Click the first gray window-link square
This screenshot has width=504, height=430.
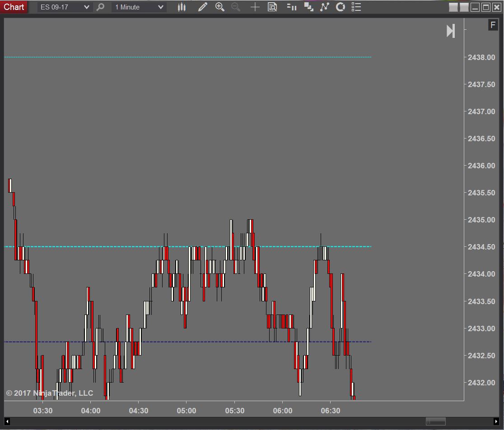(x=453, y=7)
